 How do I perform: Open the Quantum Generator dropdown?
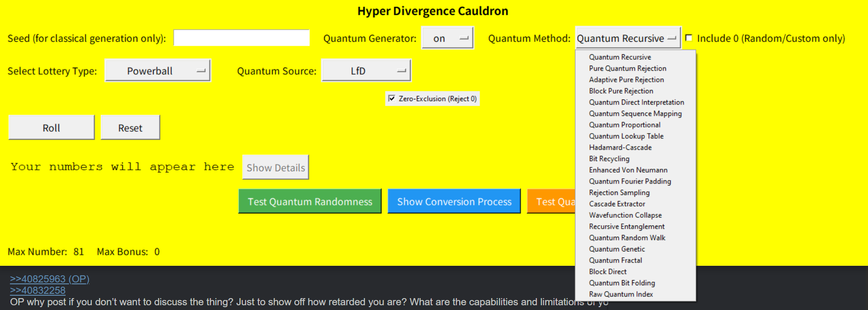tap(447, 38)
